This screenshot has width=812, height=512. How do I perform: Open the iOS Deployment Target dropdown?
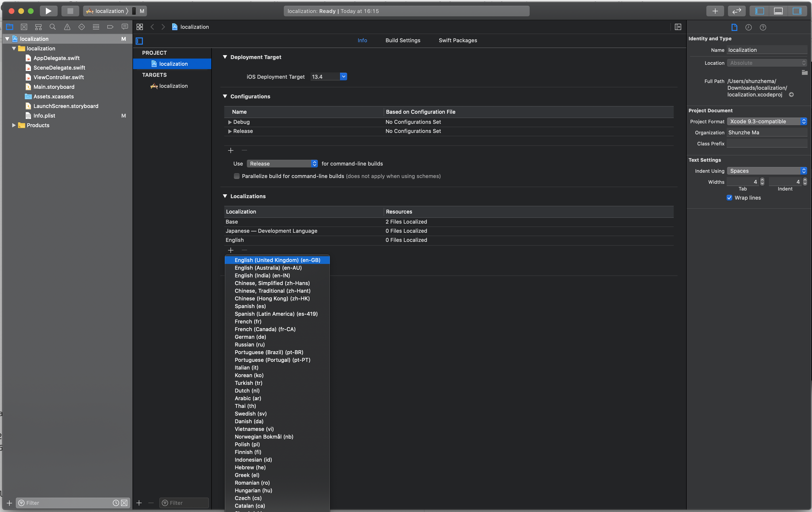click(x=343, y=77)
